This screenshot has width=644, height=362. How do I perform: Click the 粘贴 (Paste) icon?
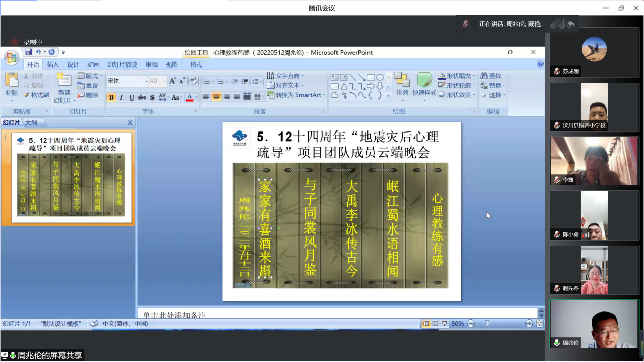tap(11, 80)
